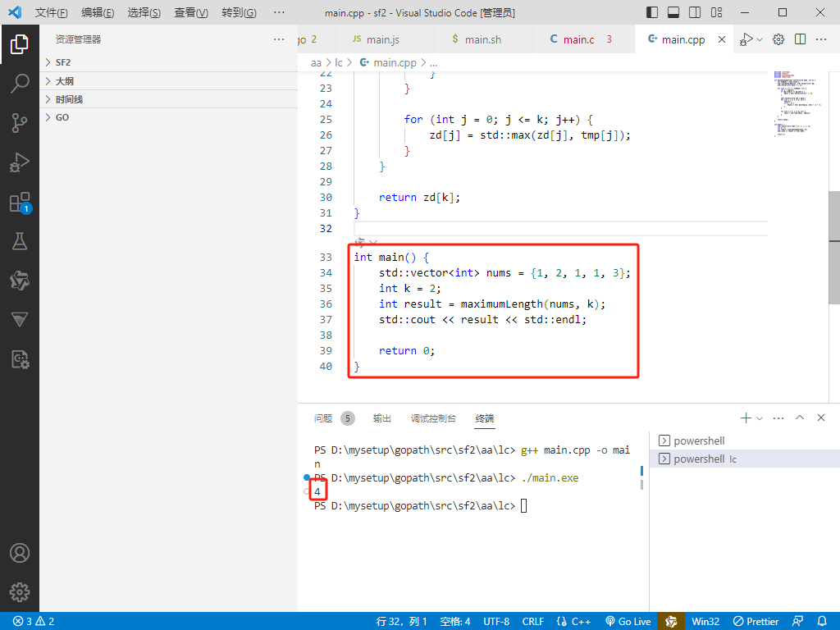The width and height of the screenshot is (840, 630).
Task: Expand the SF2 folder section
Action: [x=169, y=62]
